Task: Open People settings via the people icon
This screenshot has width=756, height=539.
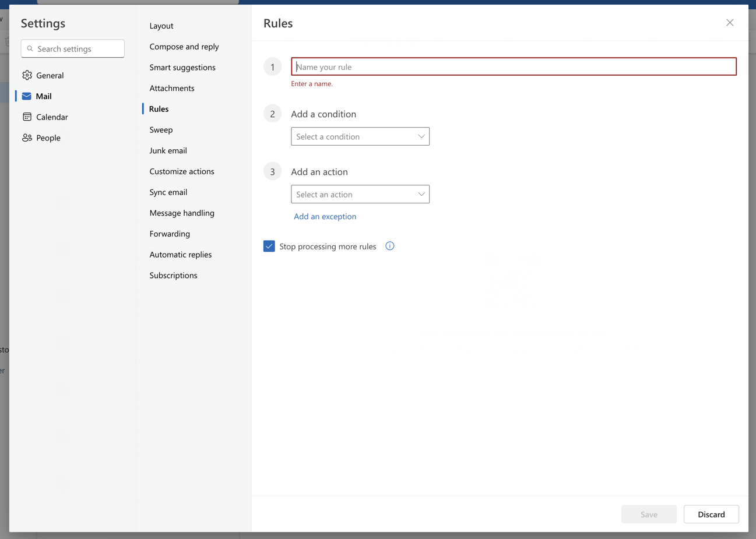Action: (27, 138)
